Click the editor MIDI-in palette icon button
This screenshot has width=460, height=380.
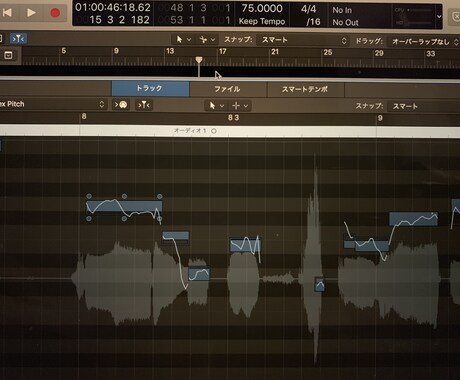121,105
